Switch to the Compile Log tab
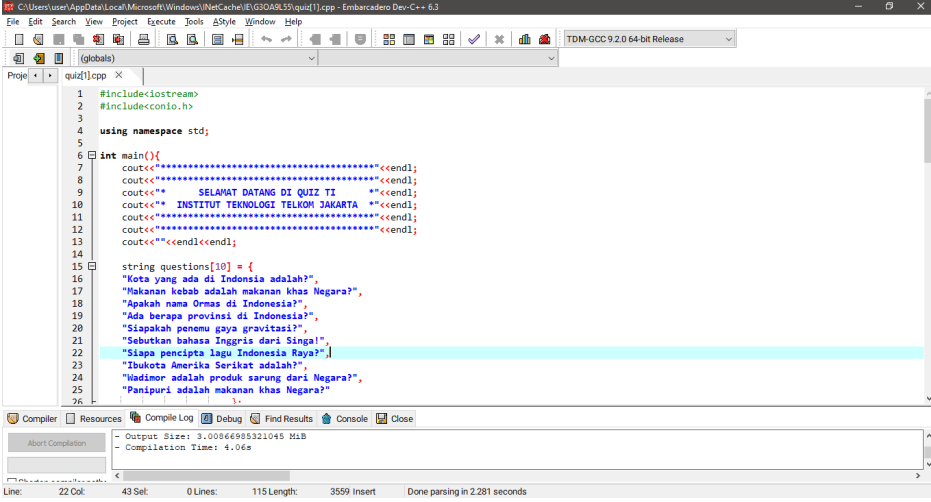This screenshot has width=931, height=502. 162,418
